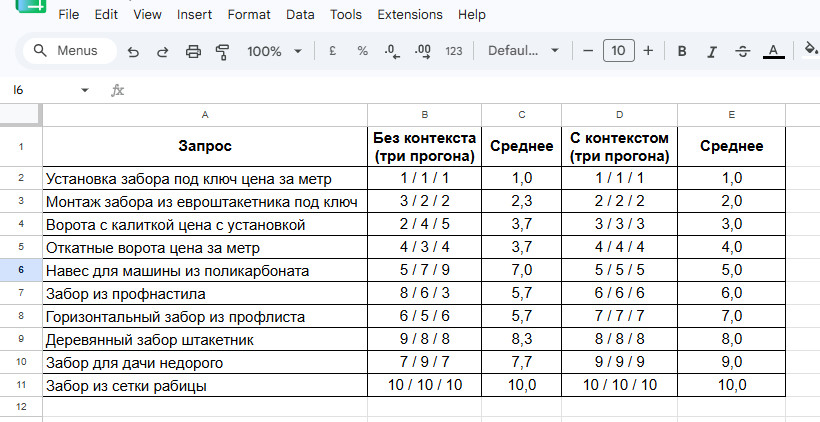Click cell 'Установка забора под ключ цена за метр'

205,178
